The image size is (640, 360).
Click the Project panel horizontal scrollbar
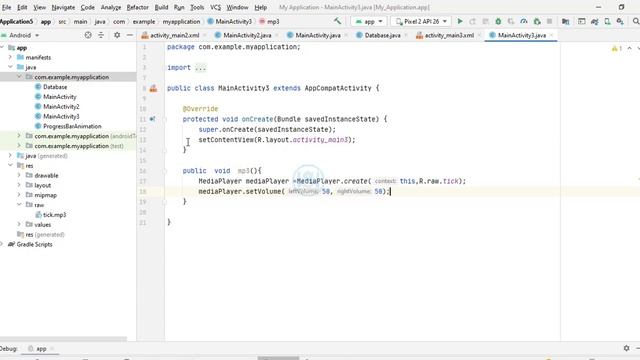[x=63, y=339]
